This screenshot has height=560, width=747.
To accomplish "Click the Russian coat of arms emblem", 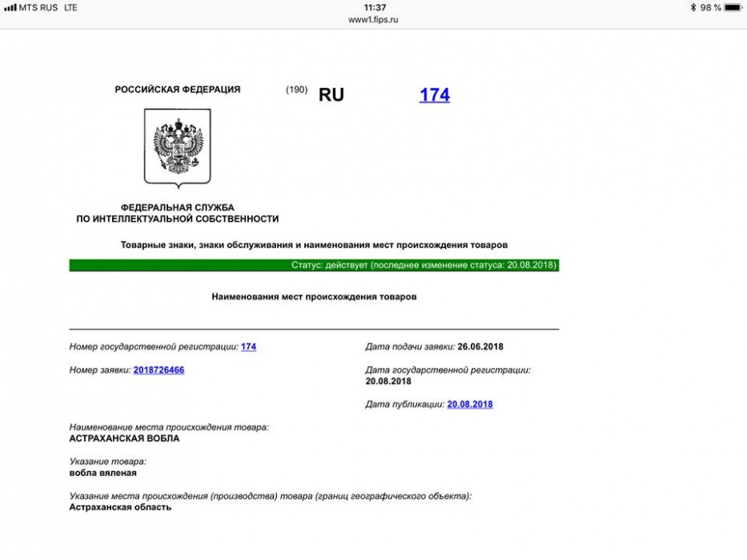I will point(177,147).
